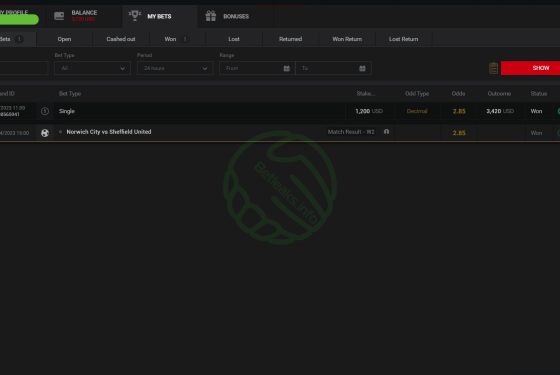
Task: Switch to the Won Return filter
Action: click(x=347, y=39)
